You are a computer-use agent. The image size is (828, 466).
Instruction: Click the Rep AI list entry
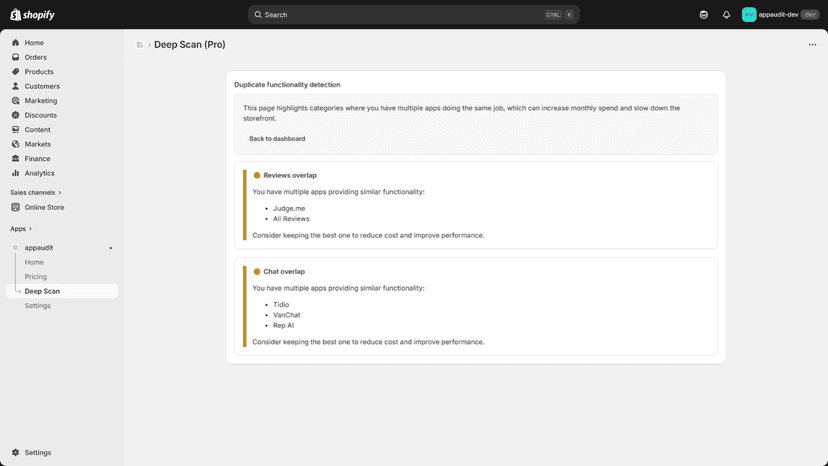pyautogui.click(x=284, y=325)
